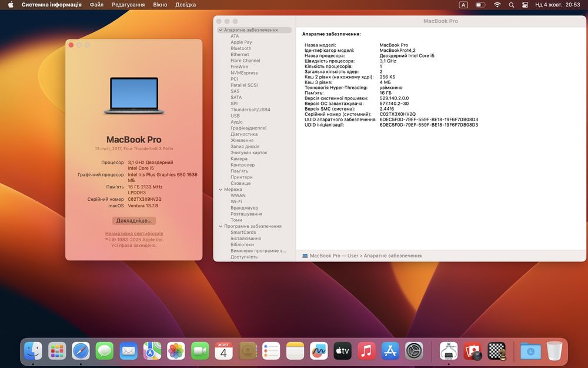Open the Вікно menu

tap(160, 5)
